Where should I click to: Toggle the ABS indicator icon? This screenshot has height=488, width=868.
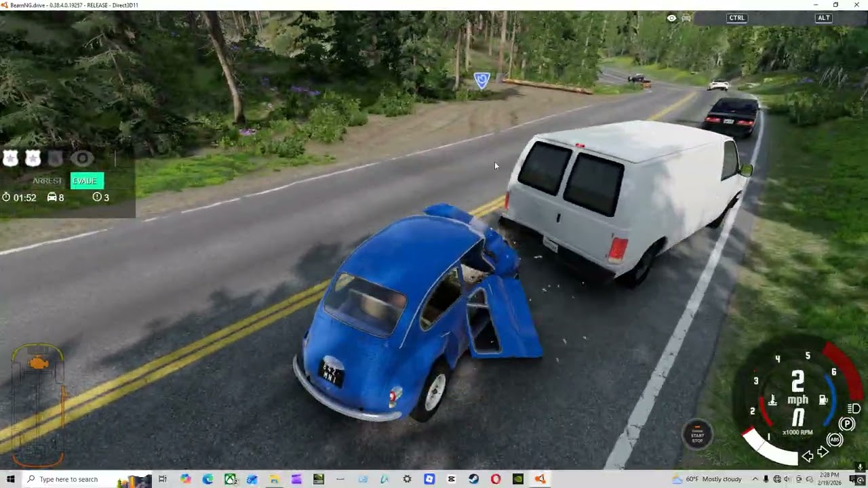point(835,440)
